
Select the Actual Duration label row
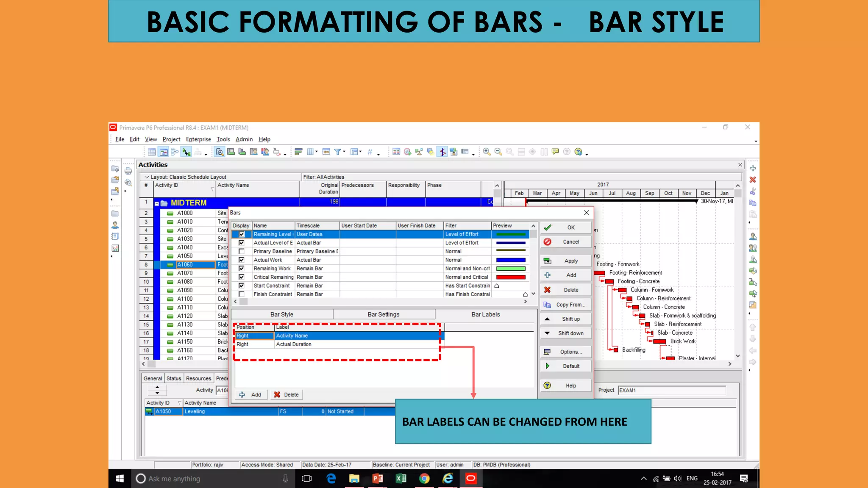tap(293, 344)
